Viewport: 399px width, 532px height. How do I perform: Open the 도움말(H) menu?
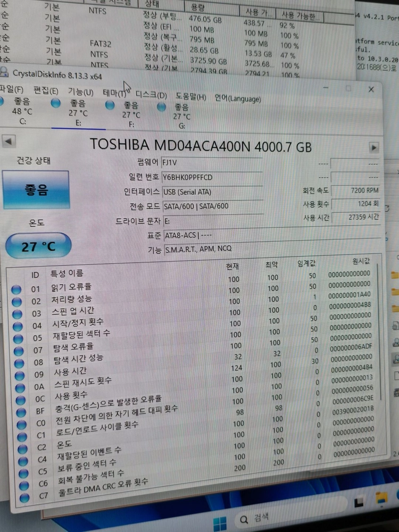(x=190, y=97)
